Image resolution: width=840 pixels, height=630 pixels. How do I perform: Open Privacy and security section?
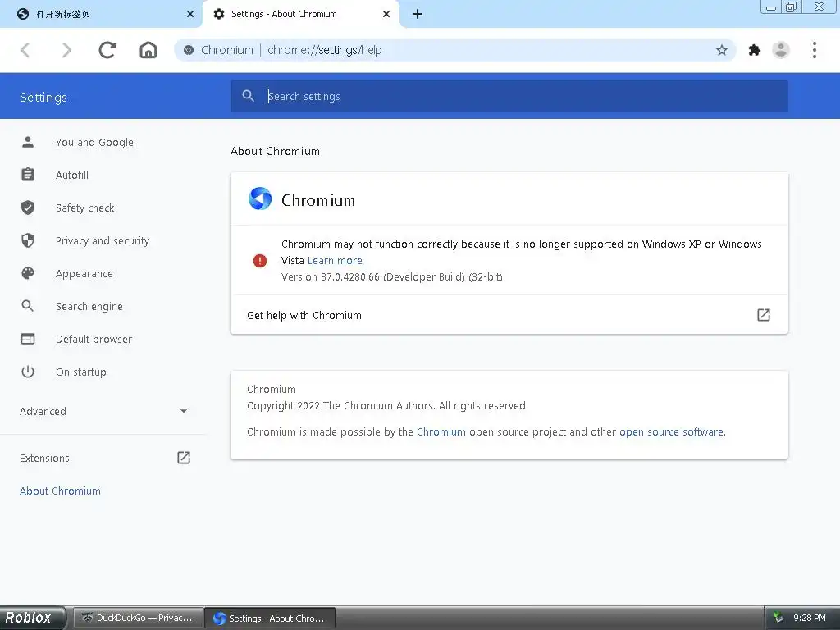103,240
